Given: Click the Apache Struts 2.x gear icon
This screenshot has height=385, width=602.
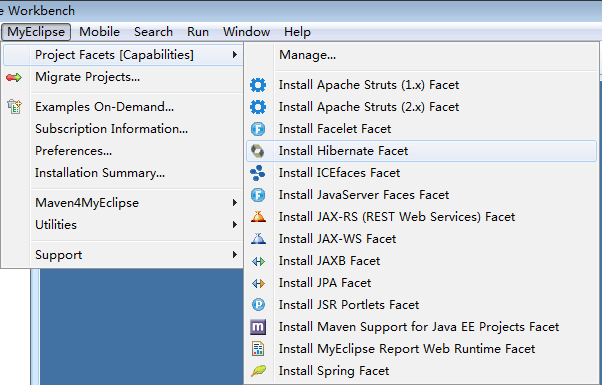Looking at the screenshot, I should (258, 107).
